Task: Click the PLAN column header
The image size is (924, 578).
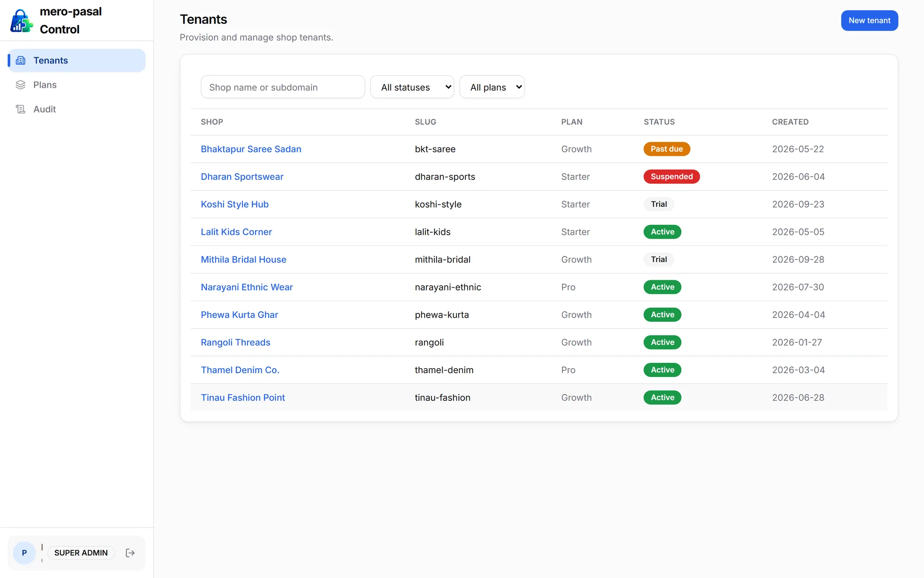Action: pyautogui.click(x=572, y=122)
